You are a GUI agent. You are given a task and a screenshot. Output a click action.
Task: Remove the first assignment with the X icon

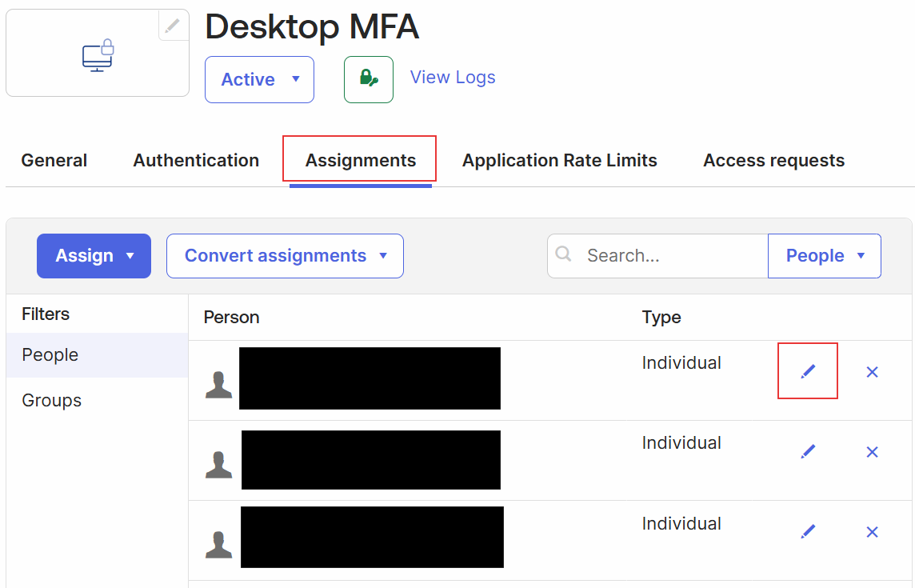pyautogui.click(x=872, y=371)
